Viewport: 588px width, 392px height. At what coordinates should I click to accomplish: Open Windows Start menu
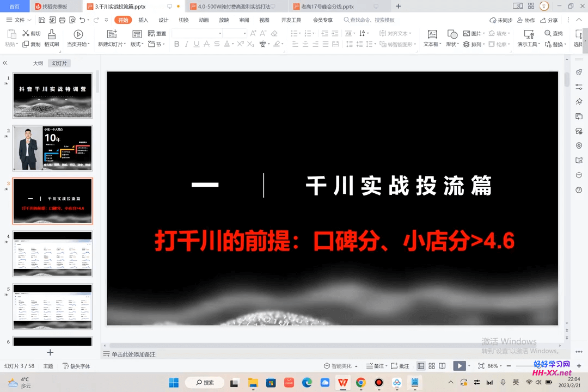(174, 383)
